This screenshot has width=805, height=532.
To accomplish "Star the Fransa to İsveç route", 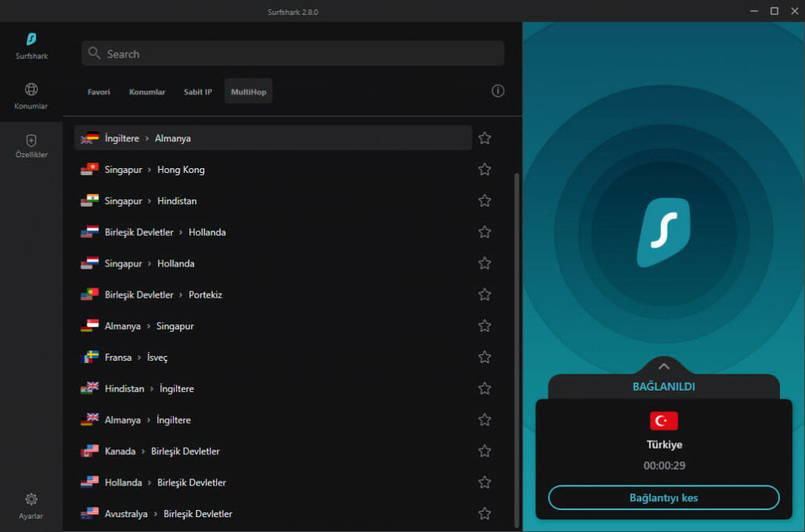I will coord(484,357).
